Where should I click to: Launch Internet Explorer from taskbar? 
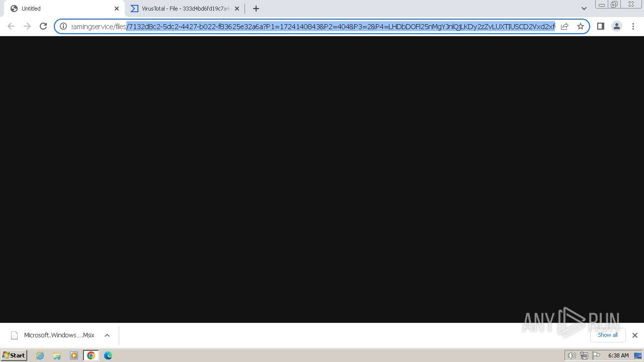point(40,355)
